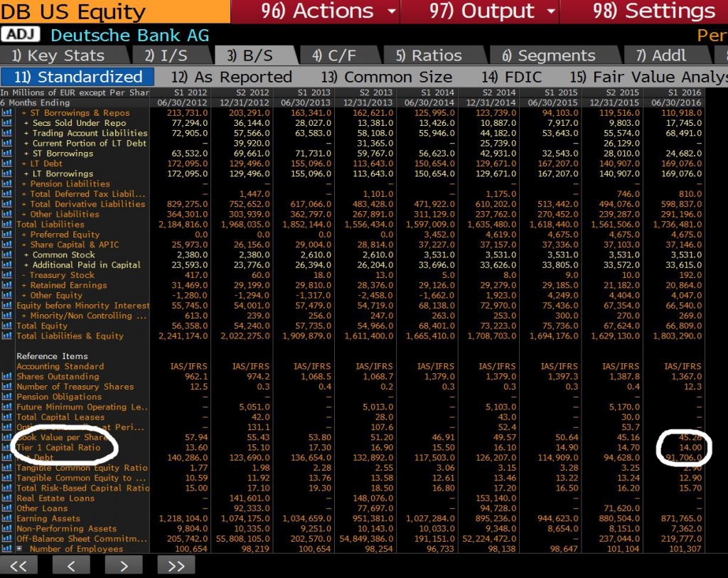
Task: Open chart icon for Total Liabilities row
Action: 7,225
